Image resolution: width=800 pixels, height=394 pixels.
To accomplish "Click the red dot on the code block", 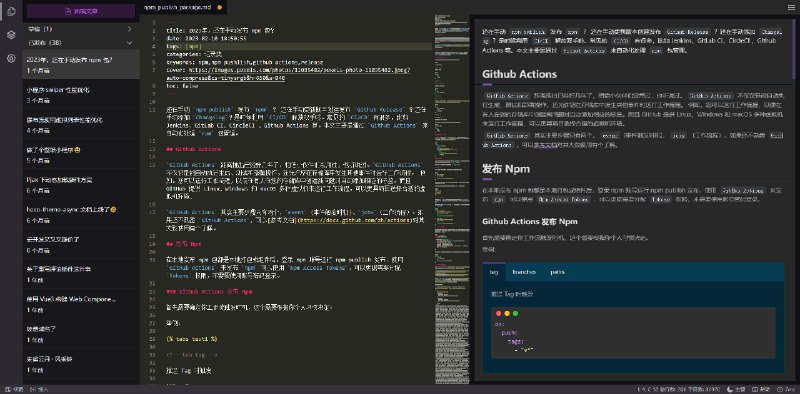I will [x=499, y=314].
